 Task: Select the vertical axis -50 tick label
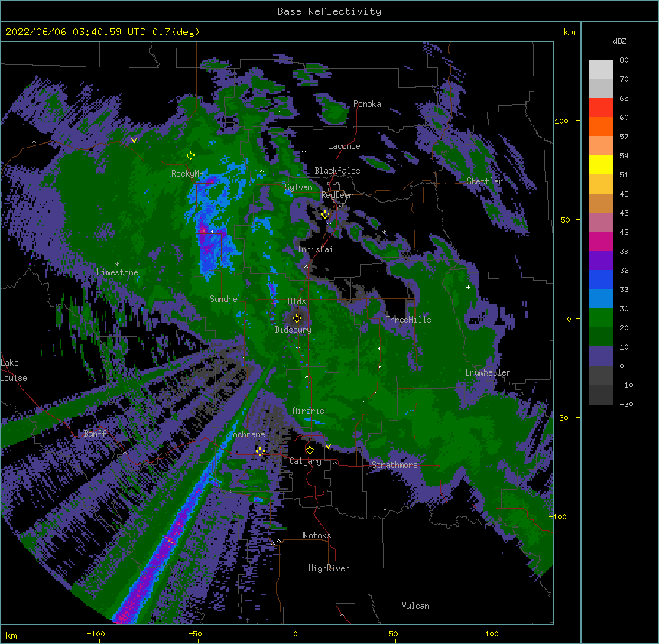561,418
